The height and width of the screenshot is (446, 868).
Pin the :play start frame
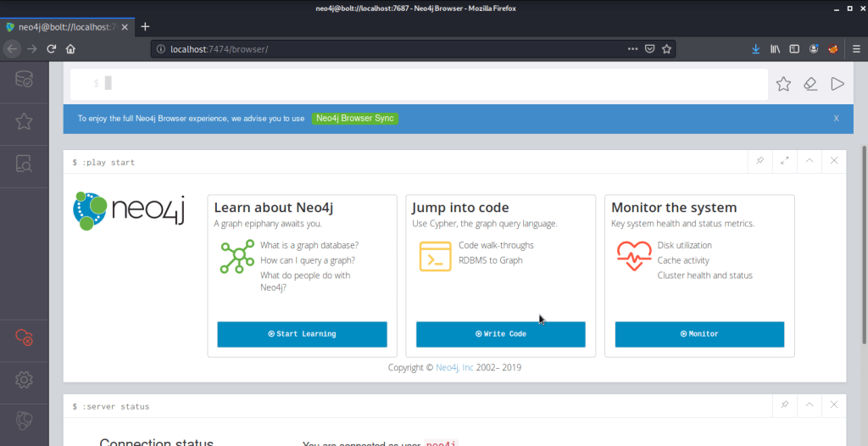pos(759,161)
